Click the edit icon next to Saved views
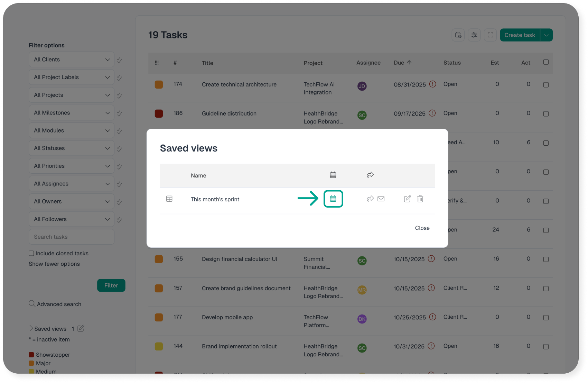This screenshot has height=383, width=588. [81, 328]
